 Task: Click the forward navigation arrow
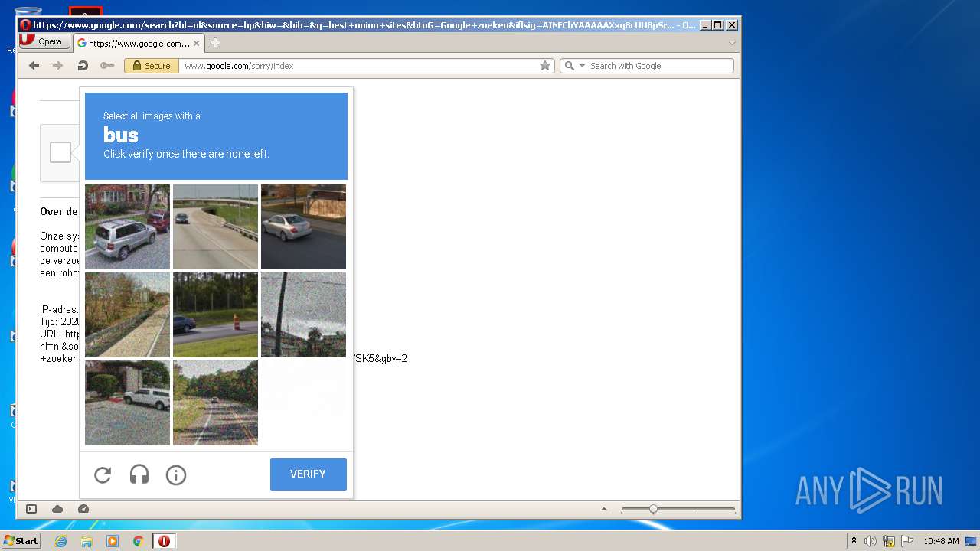tap(57, 66)
